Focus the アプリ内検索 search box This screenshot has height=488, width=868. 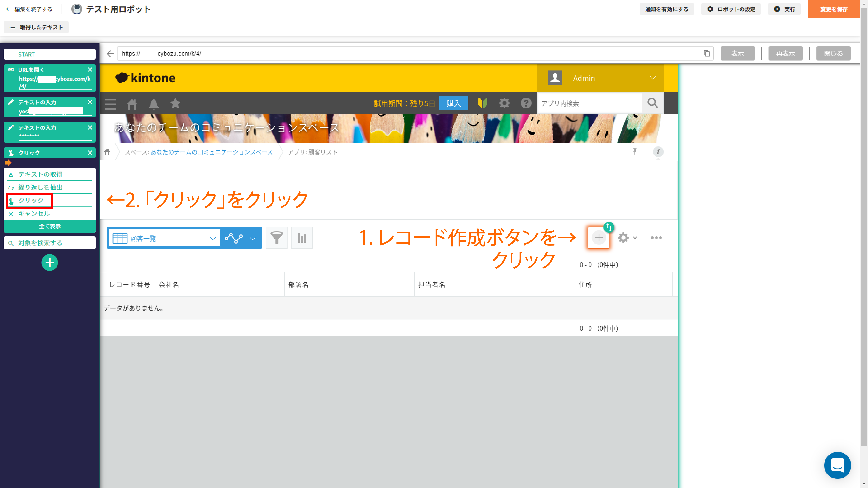point(590,103)
